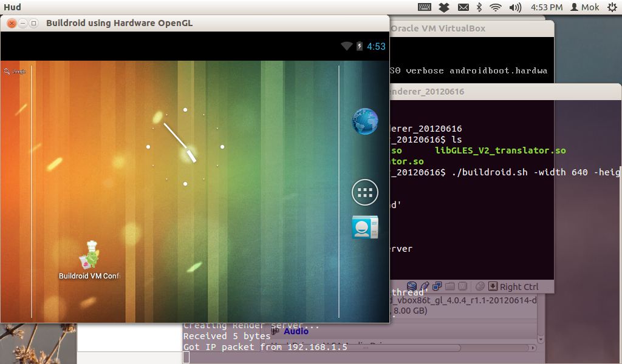Click VirtualBox USB devices icon
Viewport: 622px width, 364px height.
coord(425,286)
